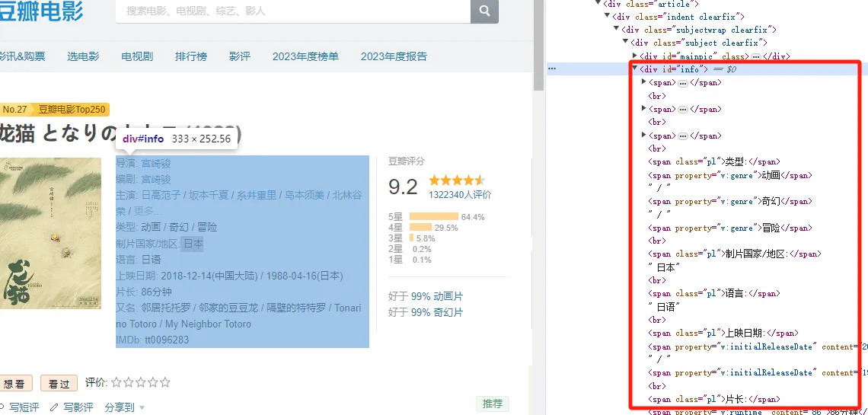Click actor link 糸井重里

257,196
